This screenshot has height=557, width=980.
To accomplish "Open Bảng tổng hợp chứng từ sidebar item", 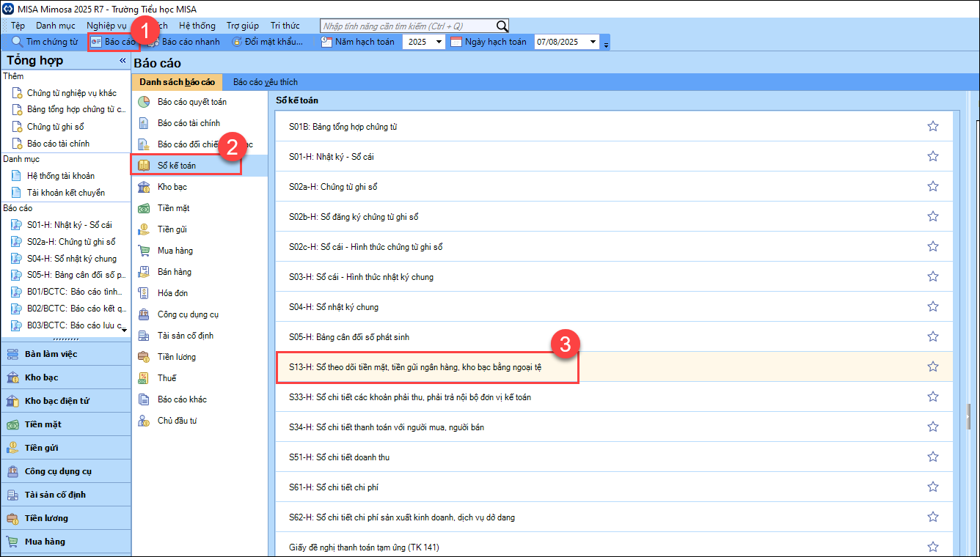I will click(x=76, y=109).
